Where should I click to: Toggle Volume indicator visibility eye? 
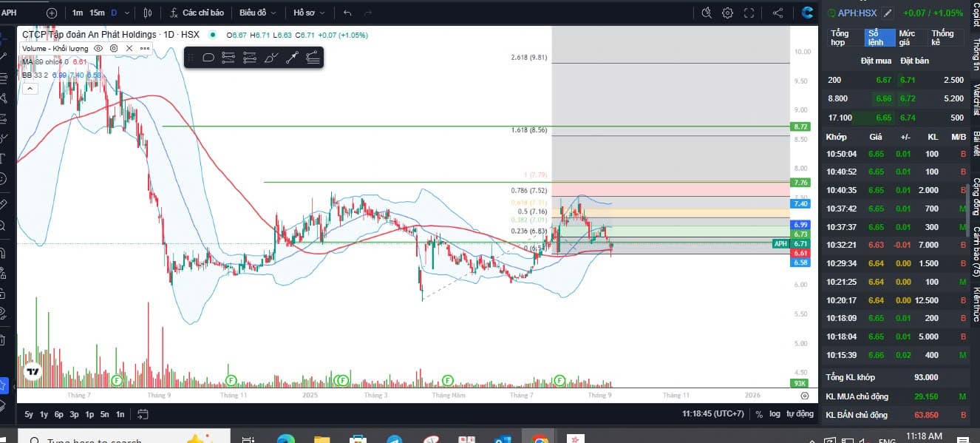[x=99, y=48]
